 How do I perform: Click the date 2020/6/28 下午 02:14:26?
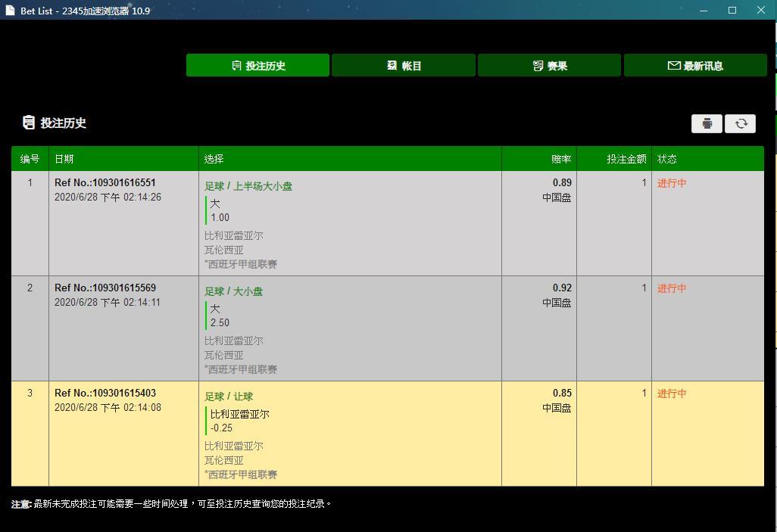click(108, 198)
